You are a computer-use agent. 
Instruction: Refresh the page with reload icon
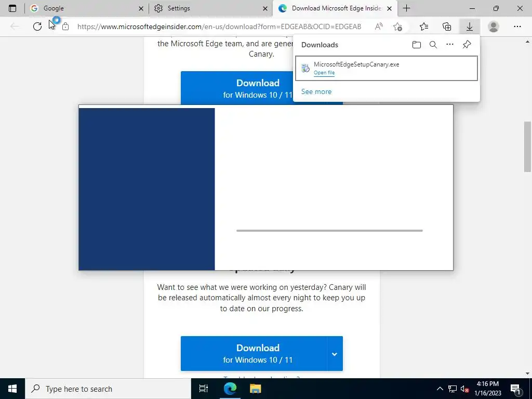point(37,26)
